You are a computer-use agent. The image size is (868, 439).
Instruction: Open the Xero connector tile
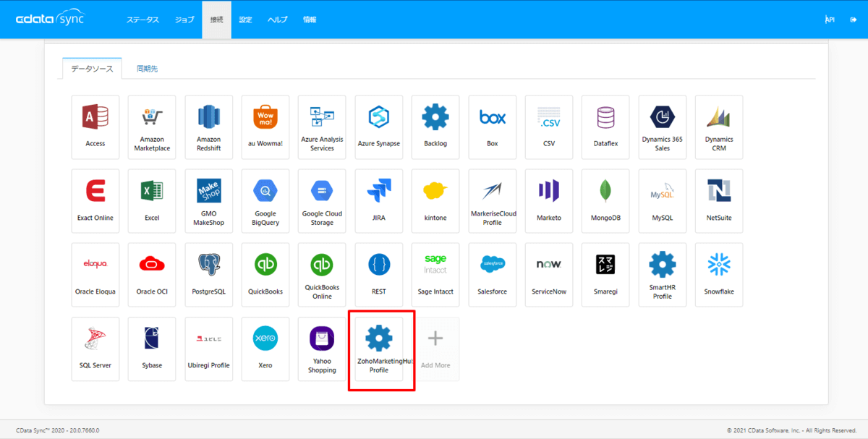pos(265,349)
